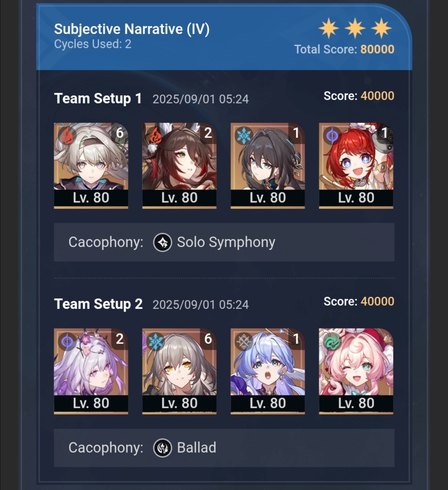Click the Team Setup 1 heading
The width and height of the screenshot is (448, 490).
point(98,98)
